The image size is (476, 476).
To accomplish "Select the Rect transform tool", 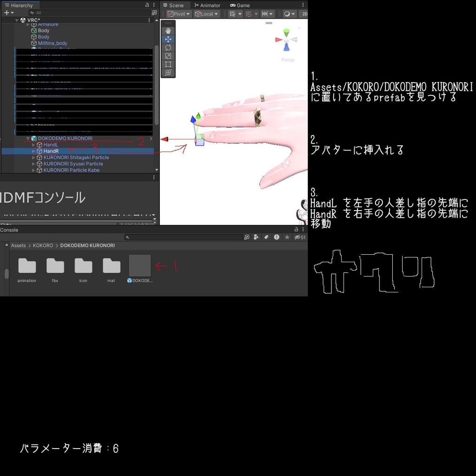I will click(x=168, y=64).
